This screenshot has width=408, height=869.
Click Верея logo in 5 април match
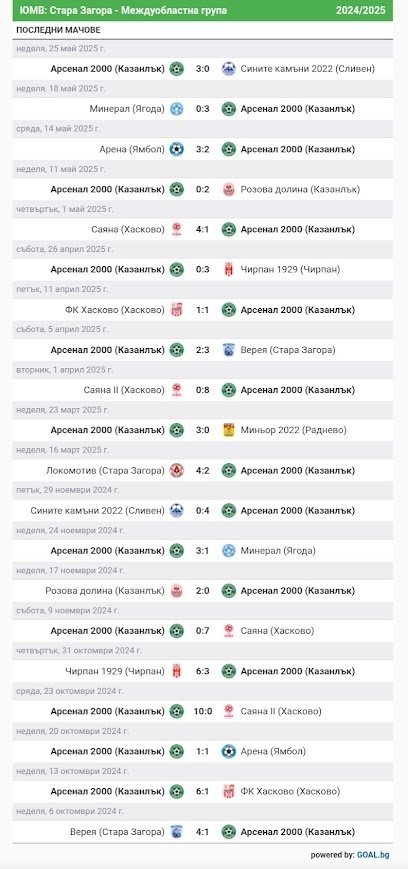(x=228, y=350)
